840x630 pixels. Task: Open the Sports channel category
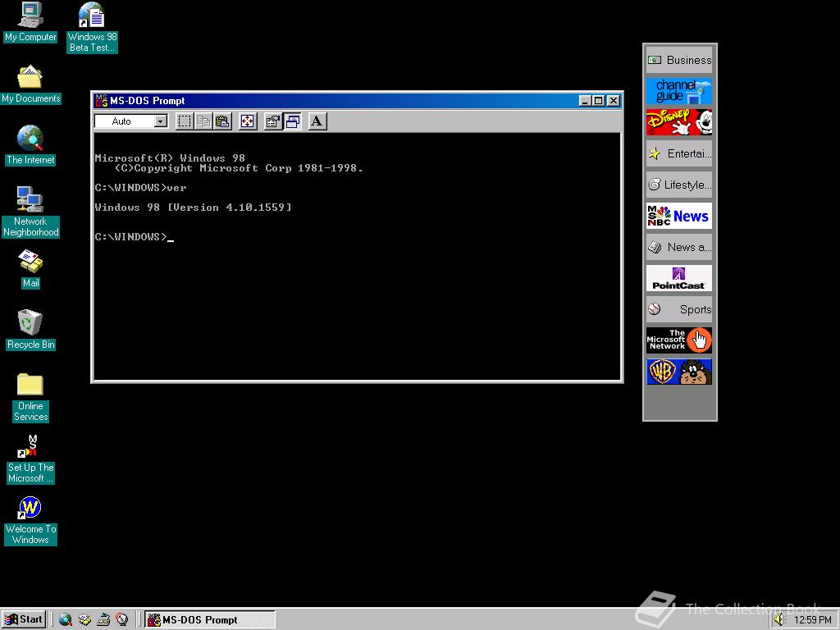coord(679,309)
